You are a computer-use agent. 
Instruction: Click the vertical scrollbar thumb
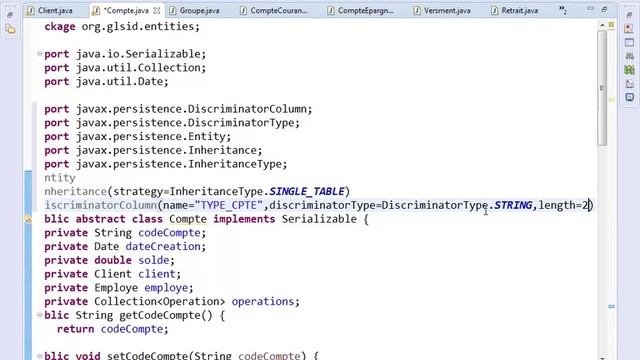coord(602,88)
